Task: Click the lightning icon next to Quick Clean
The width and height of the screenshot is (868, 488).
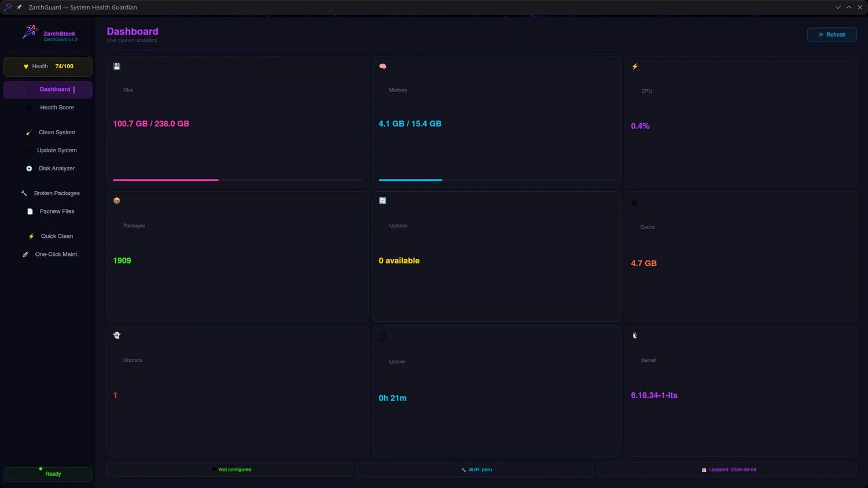Action: click(31, 236)
